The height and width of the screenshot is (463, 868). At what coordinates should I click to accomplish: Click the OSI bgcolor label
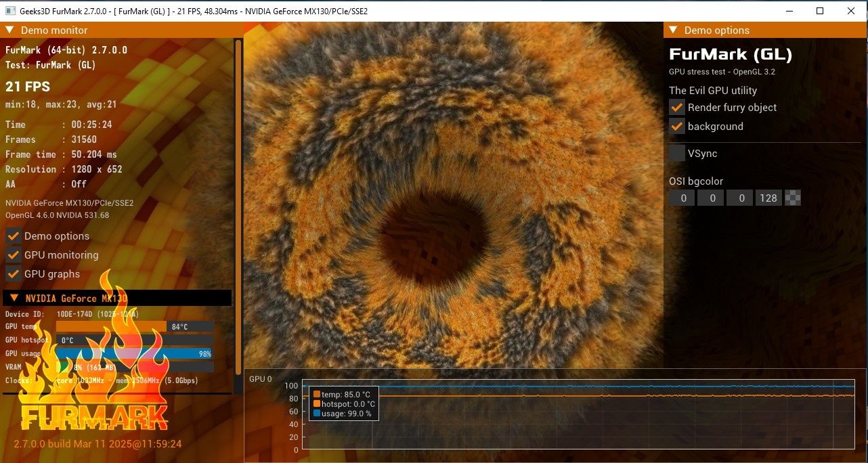[x=696, y=181]
